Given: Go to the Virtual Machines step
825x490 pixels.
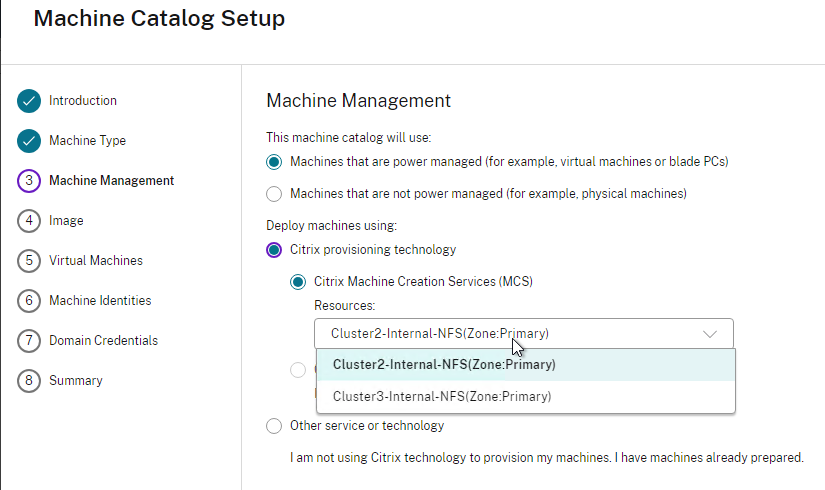Looking at the screenshot, I should (x=96, y=261).
